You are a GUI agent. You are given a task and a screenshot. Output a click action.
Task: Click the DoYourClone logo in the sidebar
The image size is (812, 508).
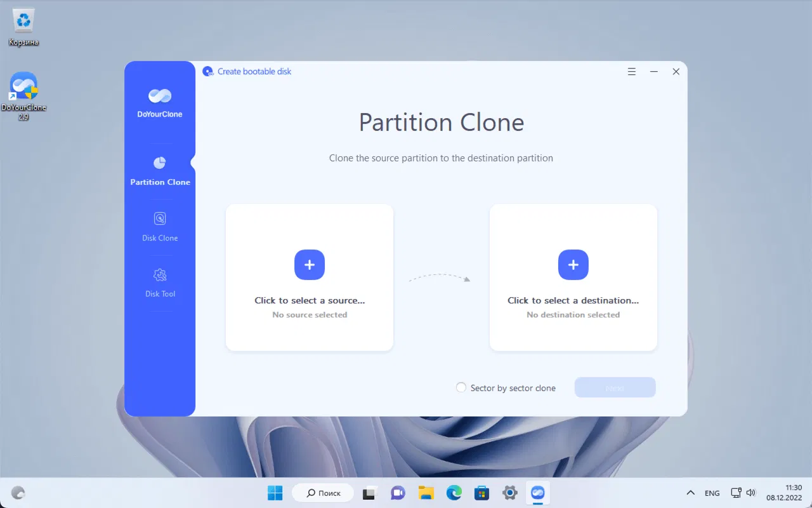click(159, 98)
